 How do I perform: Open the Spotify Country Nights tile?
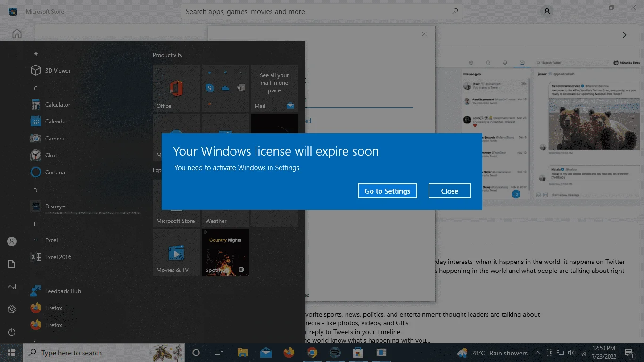(x=225, y=252)
